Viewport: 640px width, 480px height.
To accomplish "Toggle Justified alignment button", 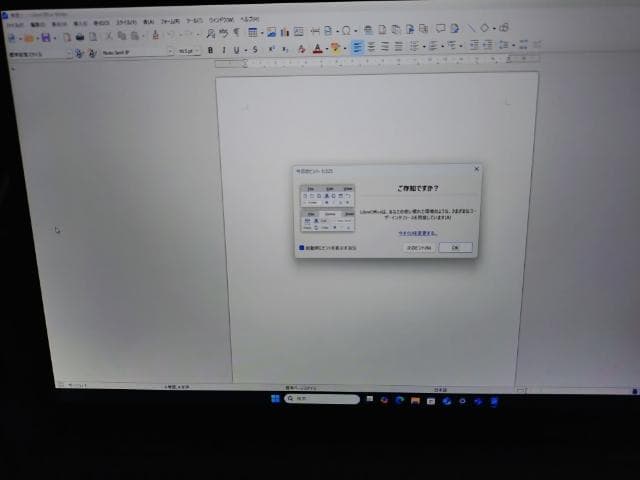I will tap(399, 47).
